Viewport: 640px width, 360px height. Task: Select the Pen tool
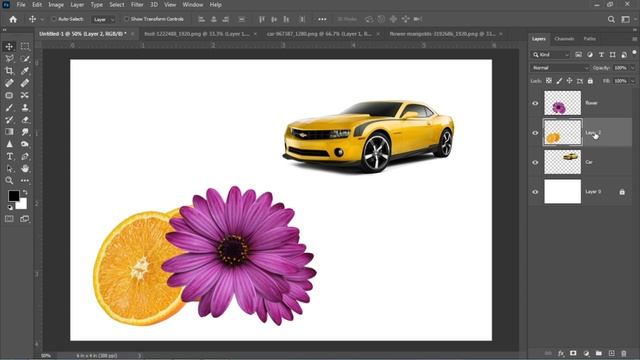click(x=25, y=156)
